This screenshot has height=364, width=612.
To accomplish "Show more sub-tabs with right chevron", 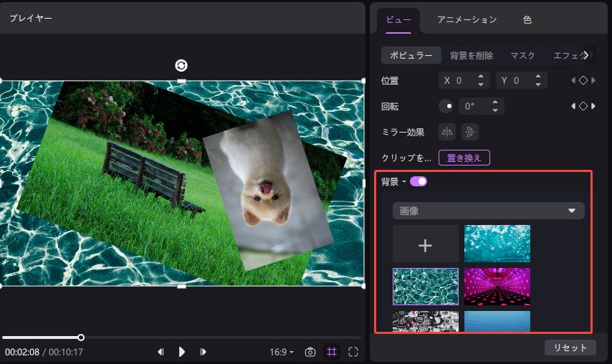I will tap(585, 55).
